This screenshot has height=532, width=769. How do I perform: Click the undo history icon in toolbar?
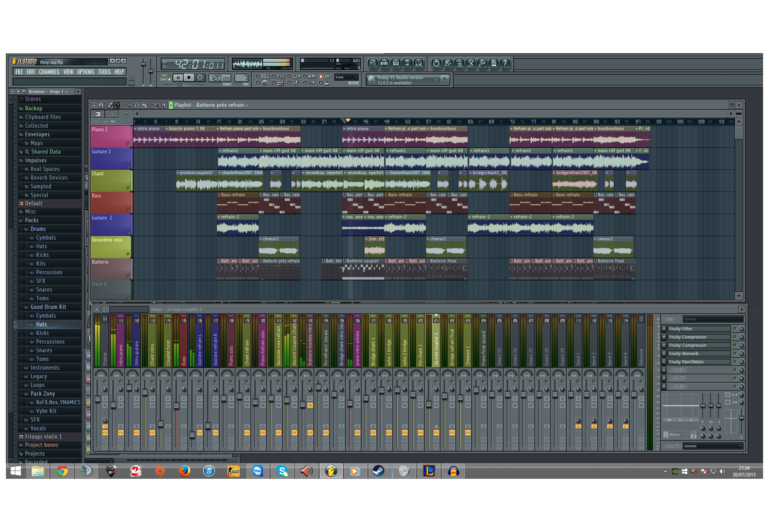click(436, 63)
